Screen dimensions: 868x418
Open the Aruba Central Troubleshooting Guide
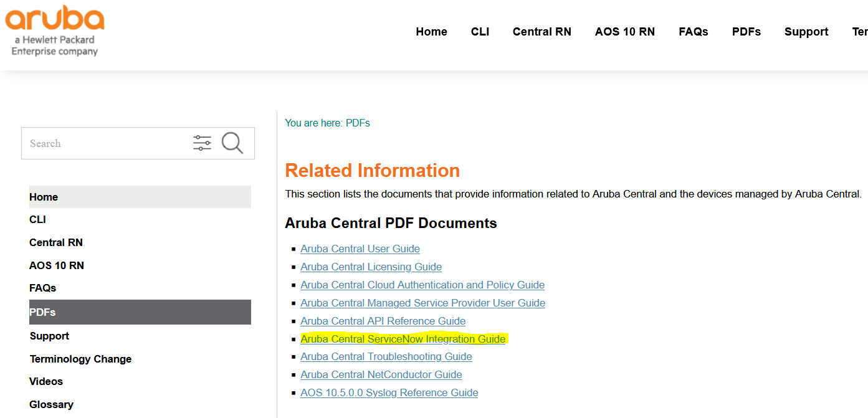386,356
